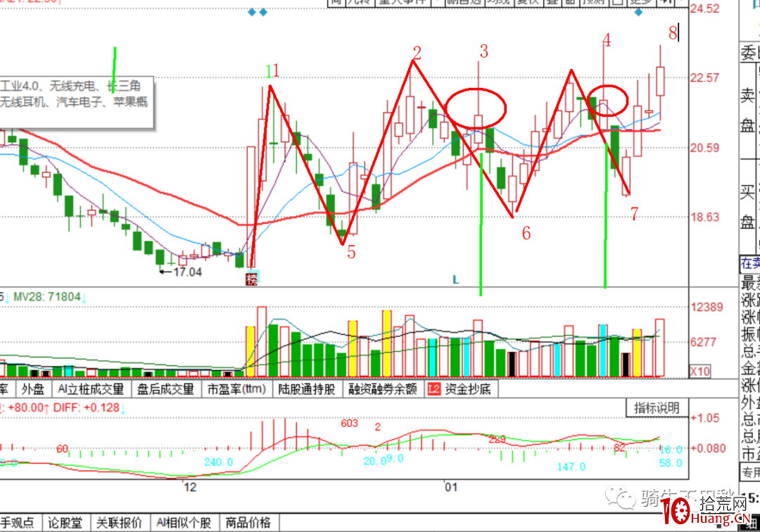Click the 12389 volume axis value
760x532 pixels.
tap(707, 307)
